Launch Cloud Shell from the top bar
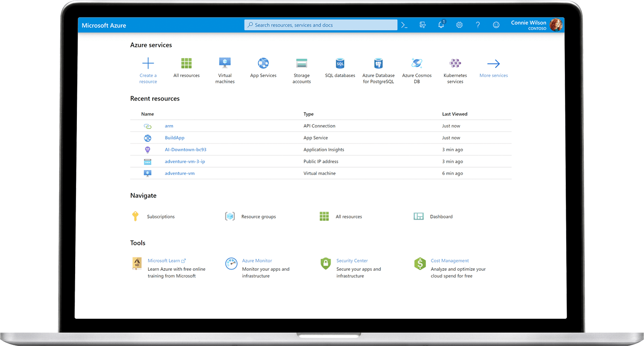Image resolution: width=644 pixels, height=346 pixels. click(404, 25)
